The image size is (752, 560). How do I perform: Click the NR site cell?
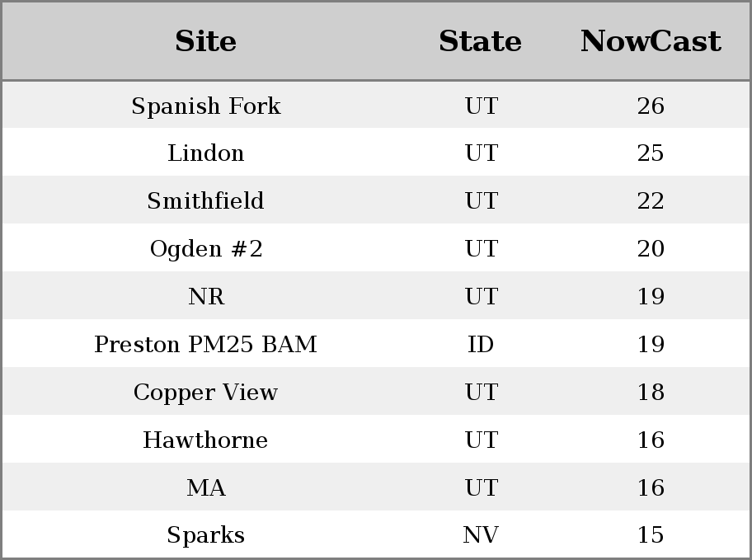click(205, 297)
